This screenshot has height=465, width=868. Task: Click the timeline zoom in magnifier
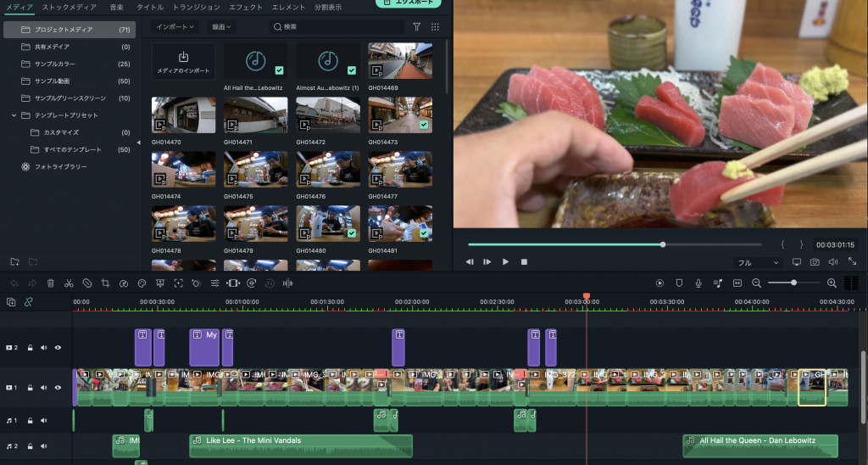832,283
